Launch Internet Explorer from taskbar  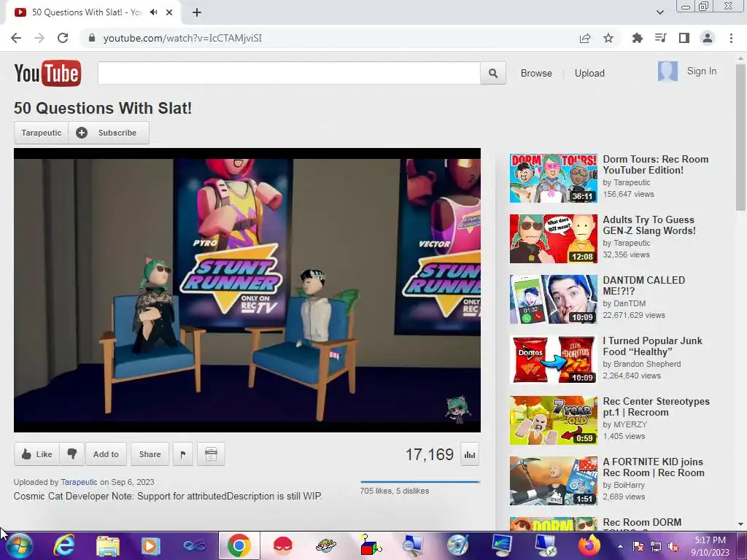[64, 545]
